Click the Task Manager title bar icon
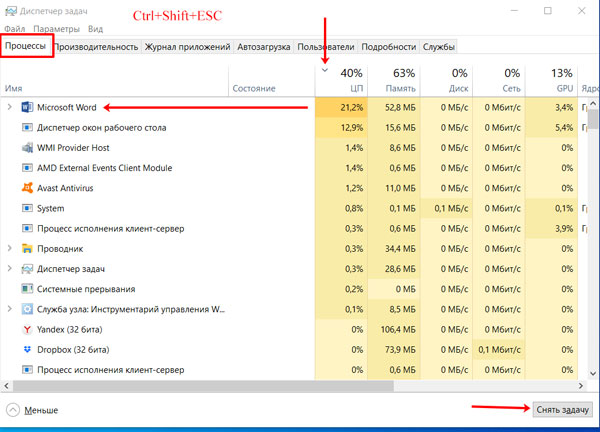Viewport: 600px width, 432px height. pyautogui.click(x=10, y=11)
